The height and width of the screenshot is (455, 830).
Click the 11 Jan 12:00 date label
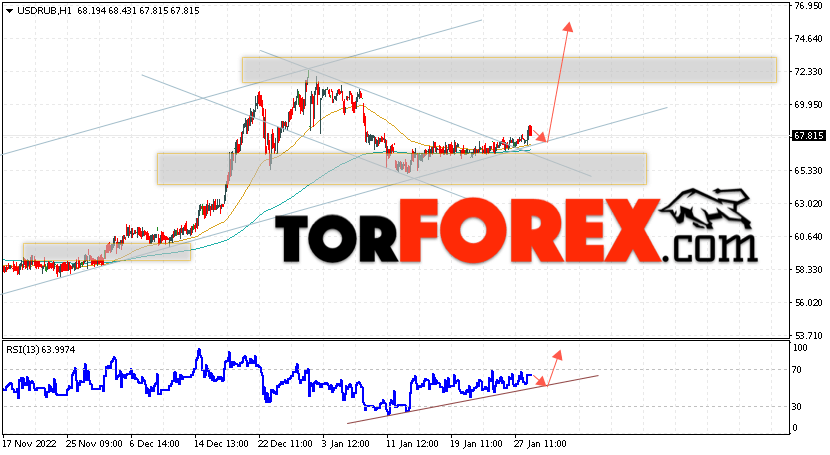tap(412, 443)
